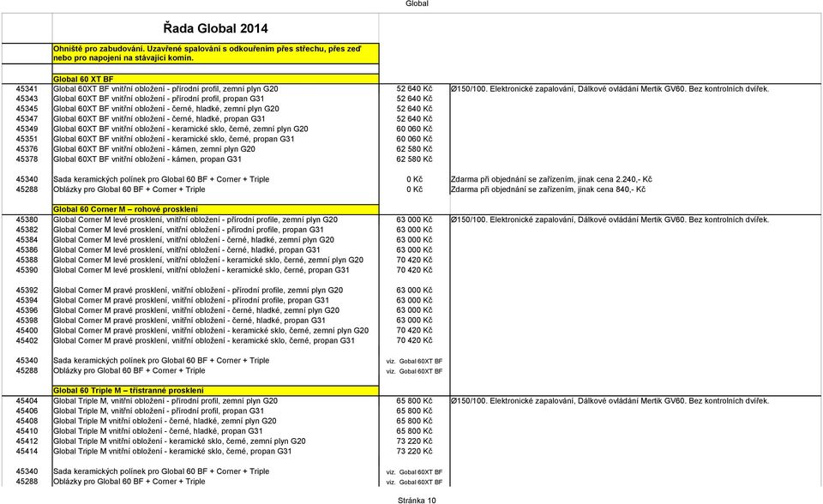Select the 65 800 Kč price for code 45404
This screenshot has width=823, height=504.
click(x=414, y=401)
